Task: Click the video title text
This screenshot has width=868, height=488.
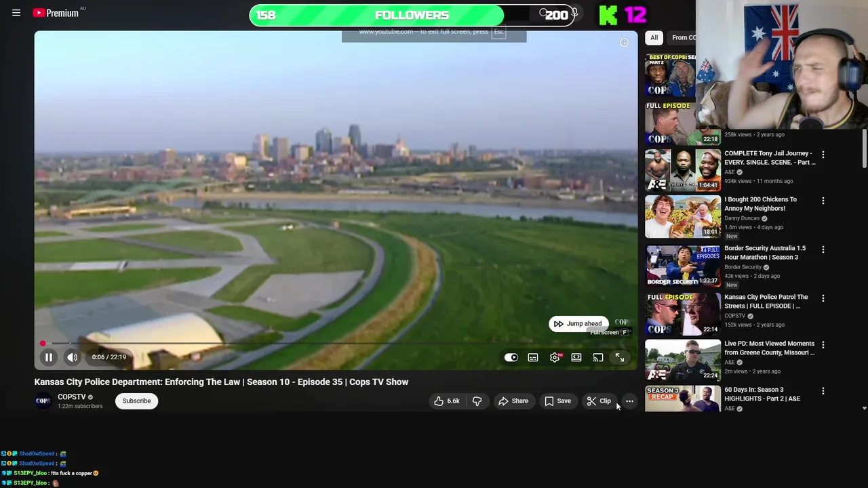Action: pos(221,382)
